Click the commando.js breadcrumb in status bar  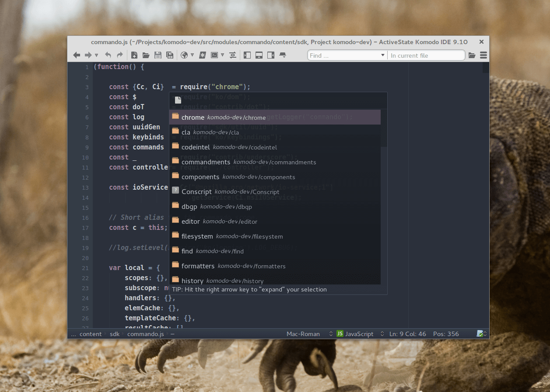145,334
